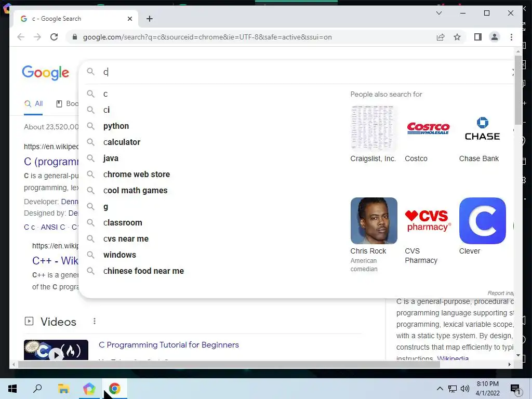Screen dimensions: 532x399
Task: Close the 'c - Google Search' tab
Action: pyautogui.click(x=129, y=19)
